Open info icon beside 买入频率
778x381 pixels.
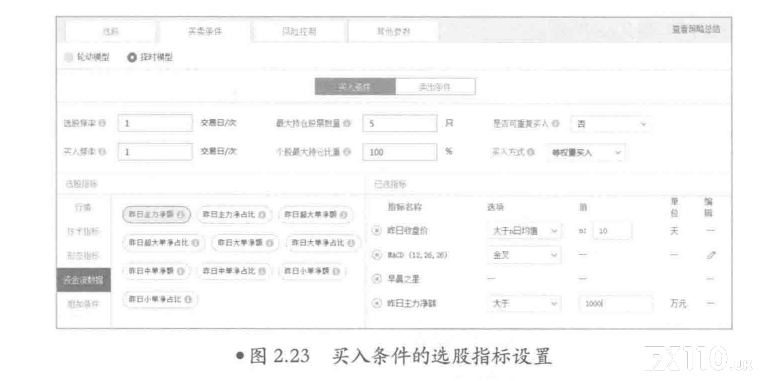point(102,152)
